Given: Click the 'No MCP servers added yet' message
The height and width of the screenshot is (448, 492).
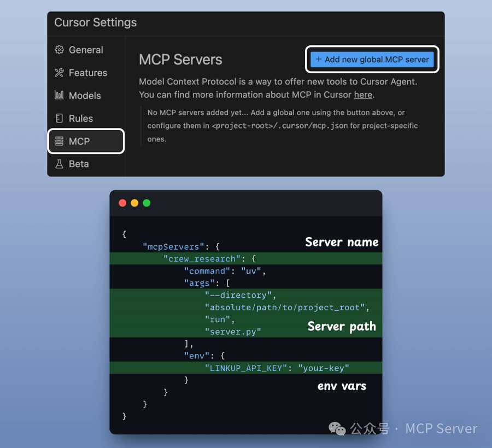Looking at the screenshot, I should tap(198, 113).
